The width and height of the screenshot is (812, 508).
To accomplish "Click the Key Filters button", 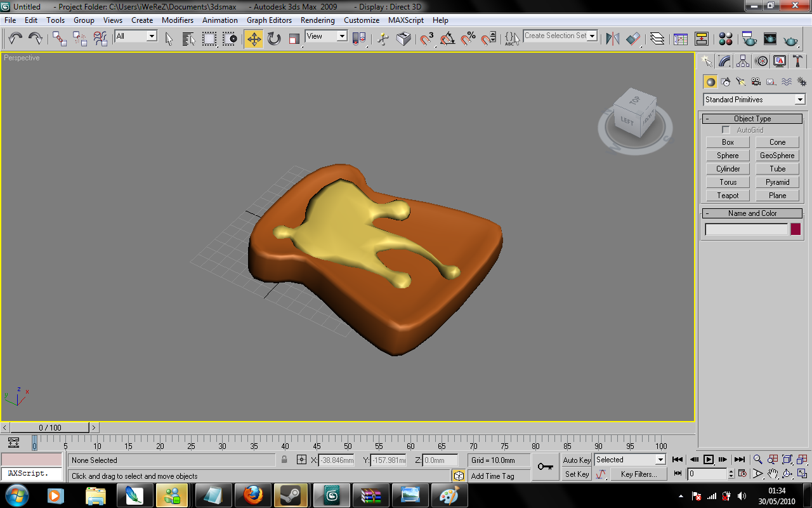I will pyautogui.click(x=638, y=474).
